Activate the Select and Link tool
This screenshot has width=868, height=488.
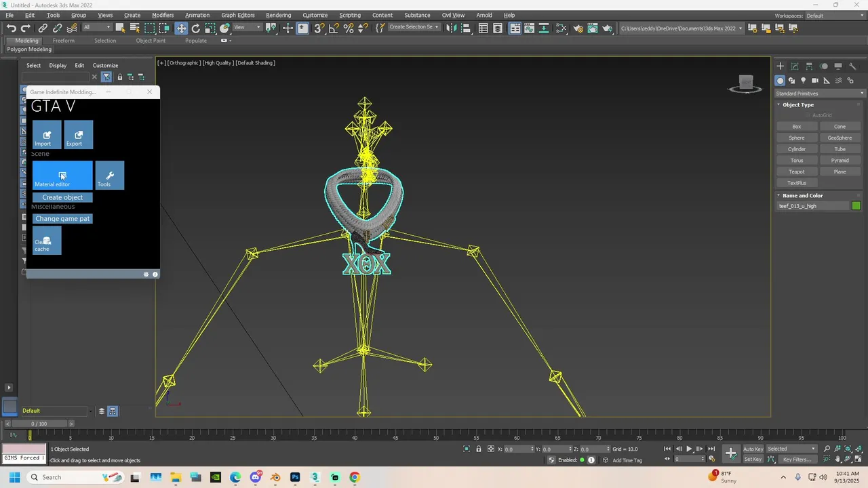point(43,28)
